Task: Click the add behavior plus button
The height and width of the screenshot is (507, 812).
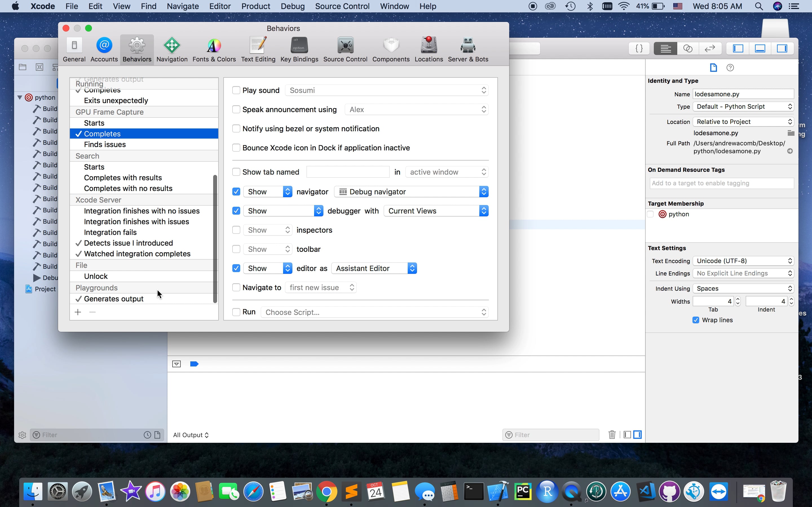Action: click(x=78, y=312)
